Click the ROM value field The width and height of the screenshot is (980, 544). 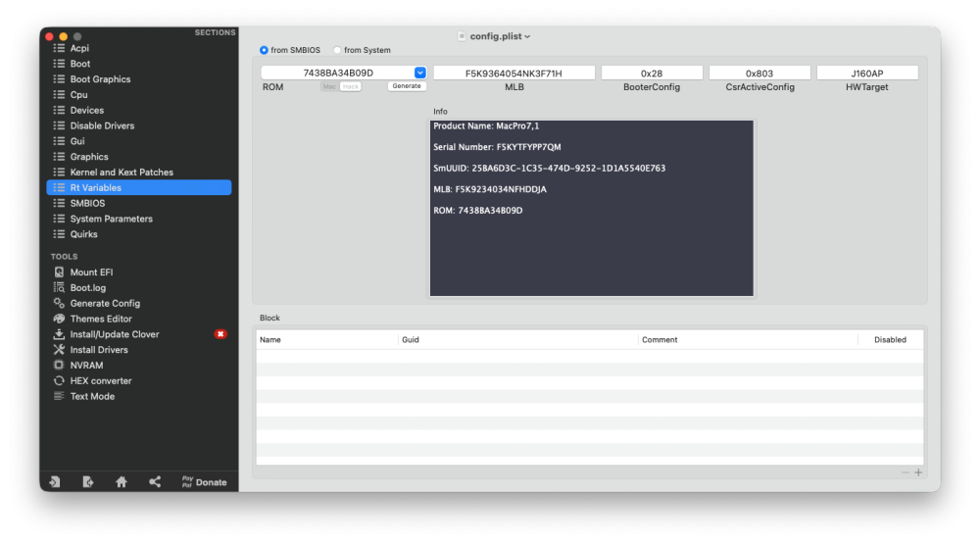point(337,74)
